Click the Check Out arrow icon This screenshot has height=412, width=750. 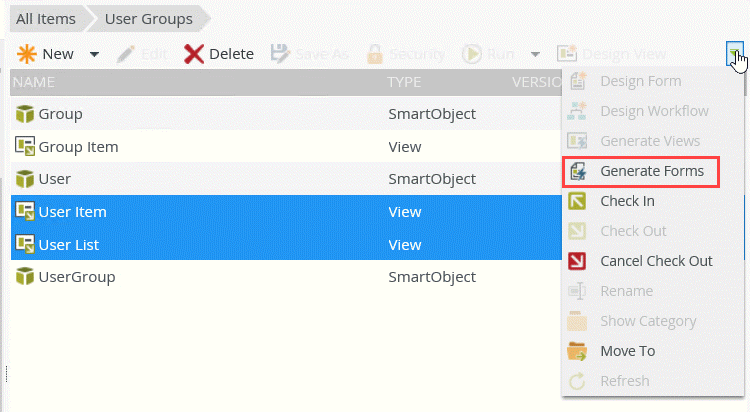577,231
